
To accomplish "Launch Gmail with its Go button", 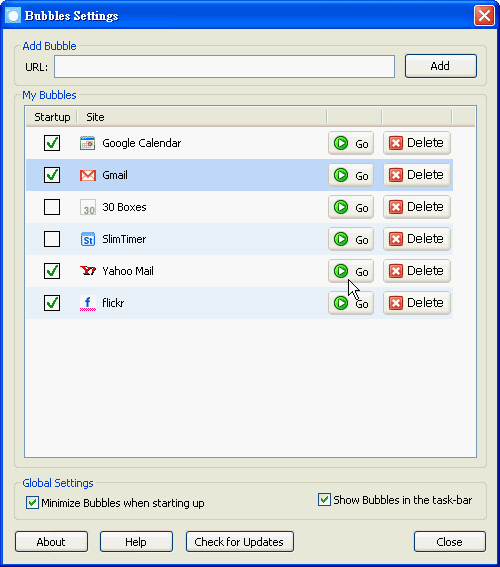I will coord(351,175).
